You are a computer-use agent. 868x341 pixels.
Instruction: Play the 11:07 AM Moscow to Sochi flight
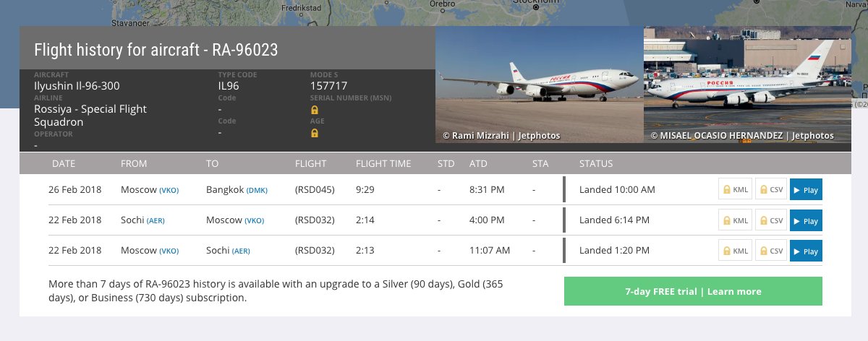(x=806, y=251)
